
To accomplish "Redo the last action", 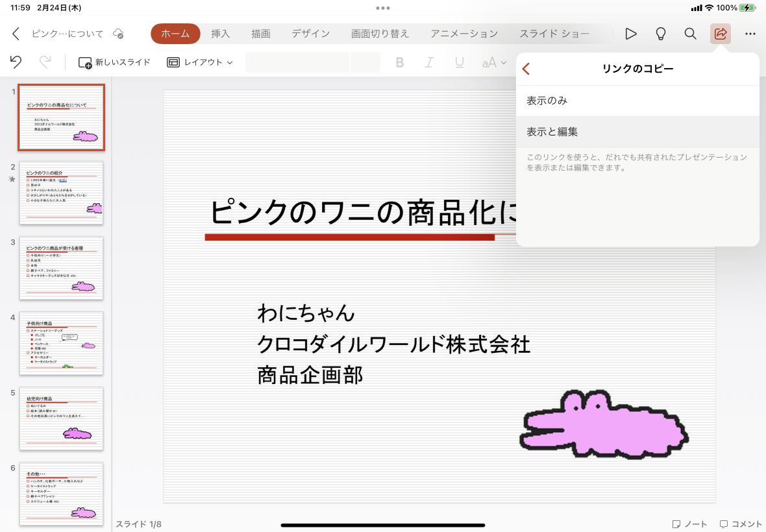I will coord(45,62).
